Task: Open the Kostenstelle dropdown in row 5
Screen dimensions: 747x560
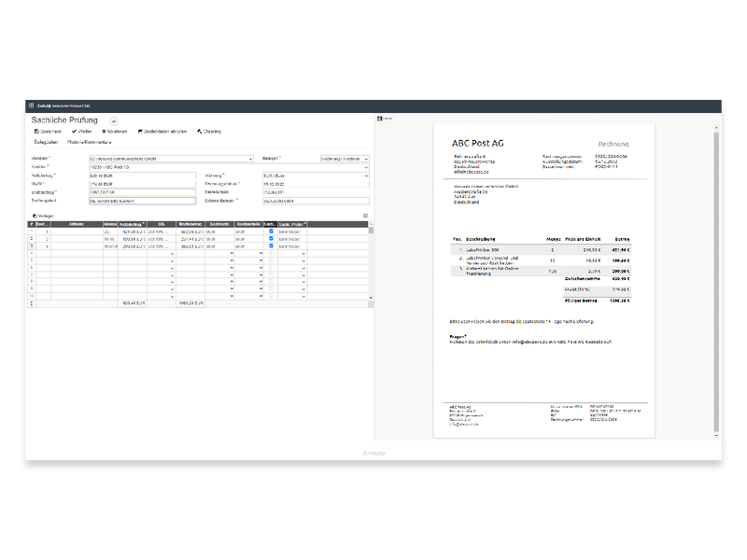Action: (x=261, y=261)
